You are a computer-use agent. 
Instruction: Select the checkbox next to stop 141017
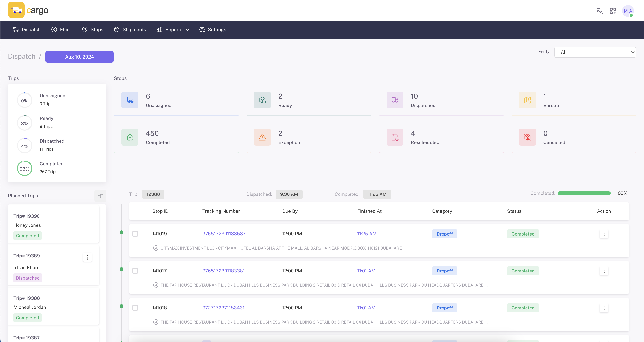pos(135,271)
